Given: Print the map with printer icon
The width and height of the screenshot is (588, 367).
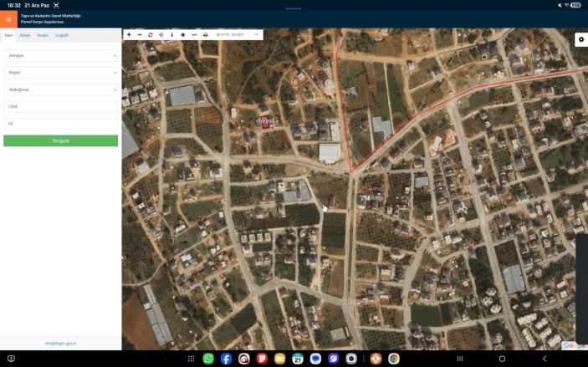Looking at the screenshot, I should (x=206, y=35).
